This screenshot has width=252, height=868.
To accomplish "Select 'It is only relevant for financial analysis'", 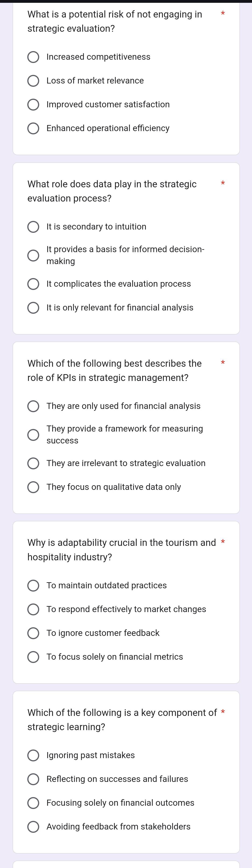I will click(33, 308).
